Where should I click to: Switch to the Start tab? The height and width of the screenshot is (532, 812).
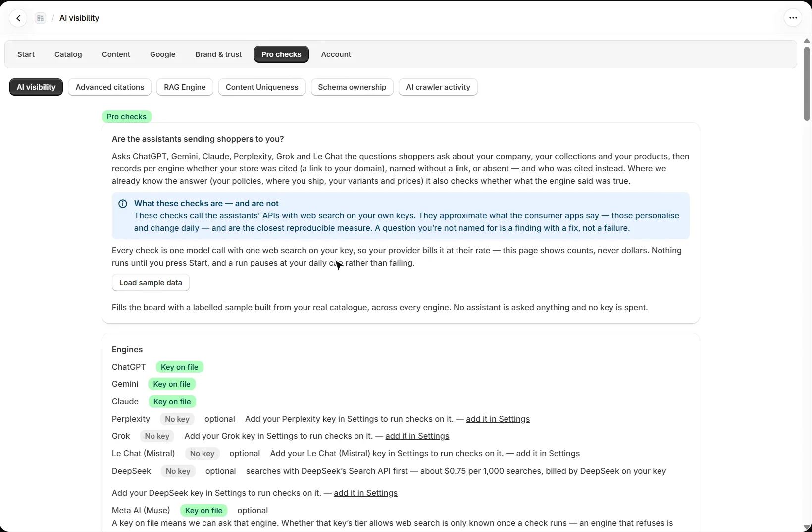click(x=26, y=54)
